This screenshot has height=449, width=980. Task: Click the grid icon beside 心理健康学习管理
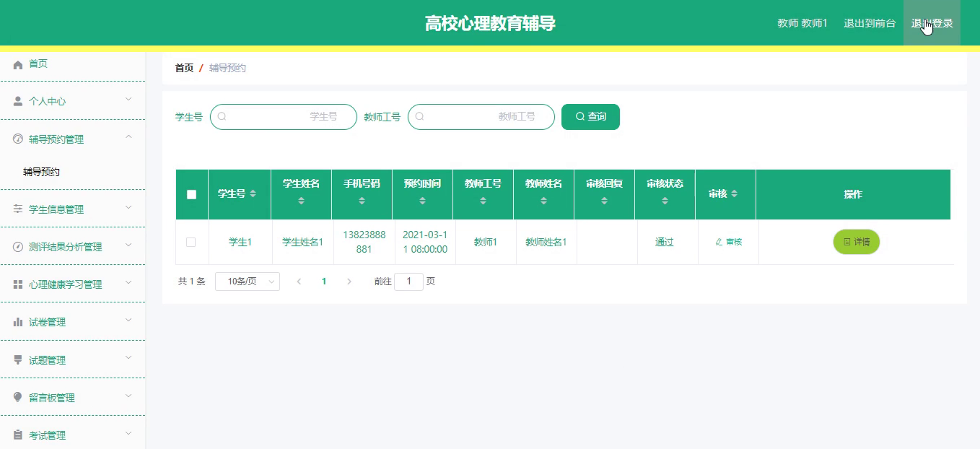pyautogui.click(x=18, y=284)
